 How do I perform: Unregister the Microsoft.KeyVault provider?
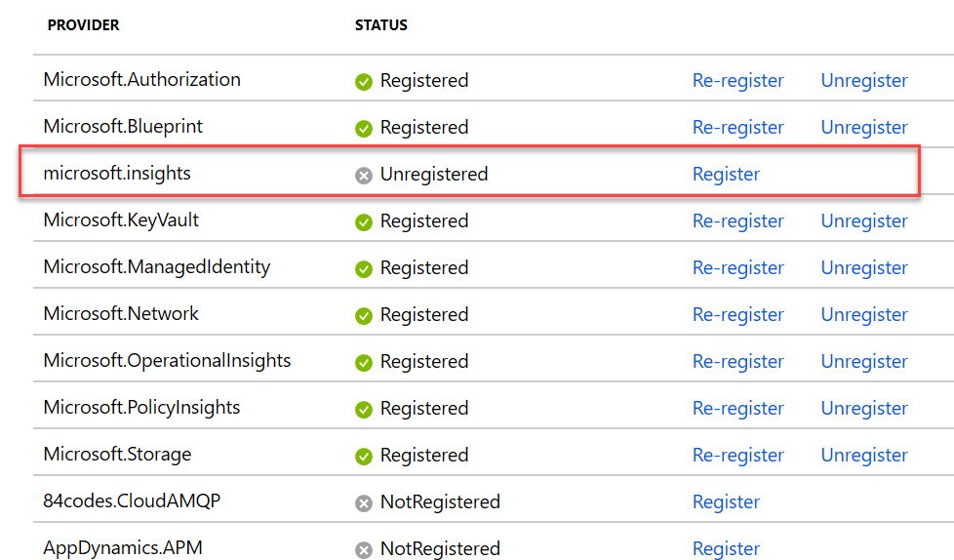click(864, 220)
